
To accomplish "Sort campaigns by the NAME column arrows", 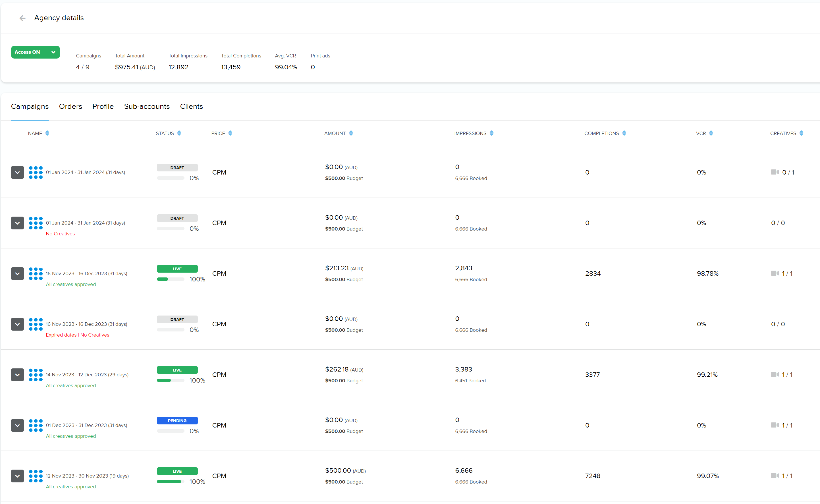I will (47, 133).
